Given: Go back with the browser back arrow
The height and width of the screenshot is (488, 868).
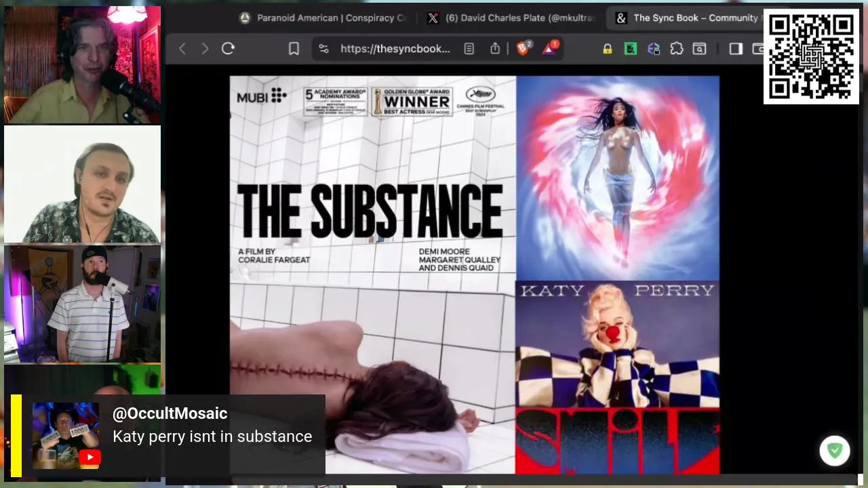Looking at the screenshot, I should [182, 48].
